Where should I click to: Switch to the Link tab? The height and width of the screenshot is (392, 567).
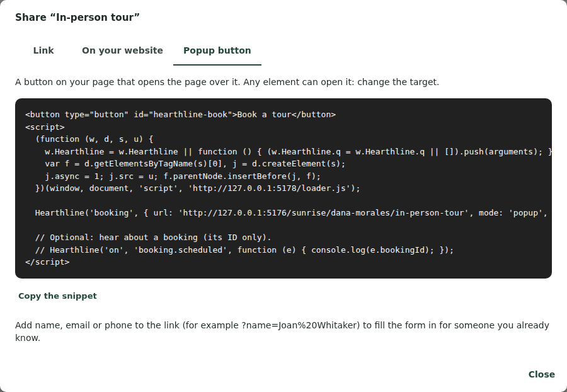(x=43, y=50)
